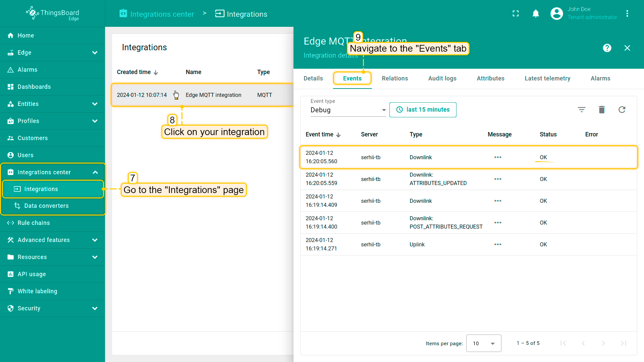Clear events with the trash icon
Screen dimensions: 644x362
click(602, 110)
